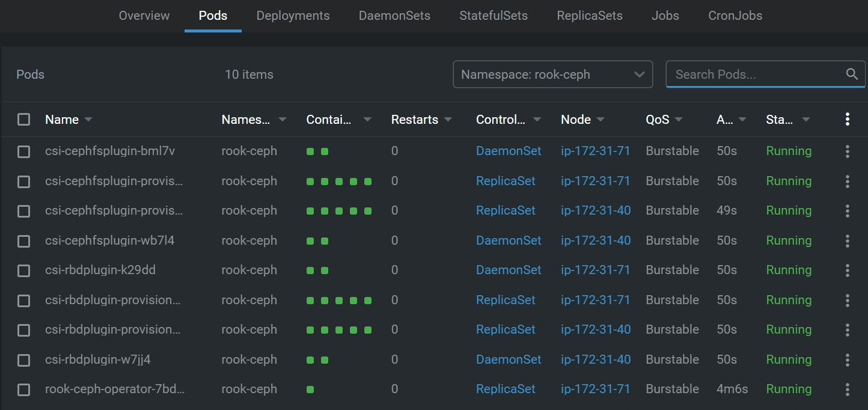Open kebab menu for csi-cephfsplugin-bml7v pod
Screen dimensions: 868x410
pyautogui.click(x=847, y=151)
